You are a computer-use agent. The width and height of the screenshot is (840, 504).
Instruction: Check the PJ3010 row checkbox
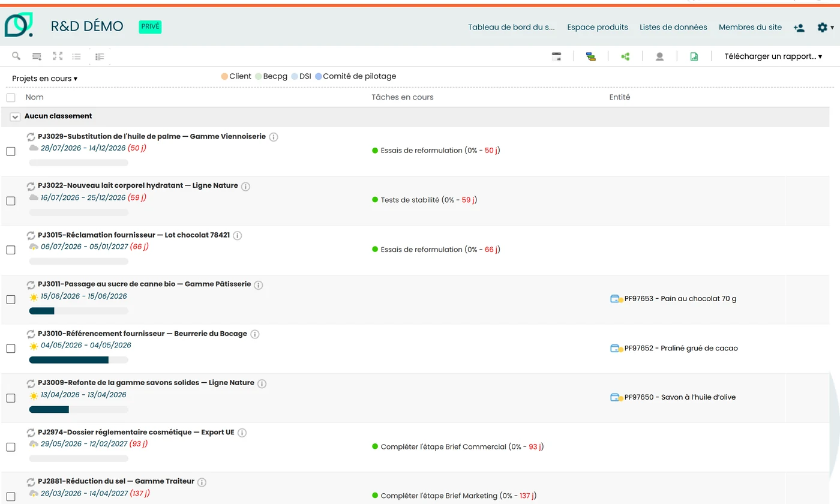click(11, 349)
